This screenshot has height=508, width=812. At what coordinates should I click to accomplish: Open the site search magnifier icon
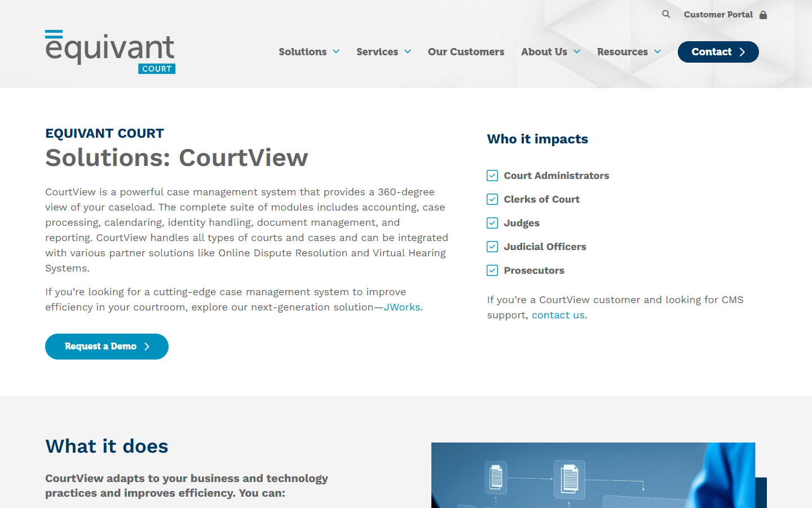pyautogui.click(x=666, y=14)
